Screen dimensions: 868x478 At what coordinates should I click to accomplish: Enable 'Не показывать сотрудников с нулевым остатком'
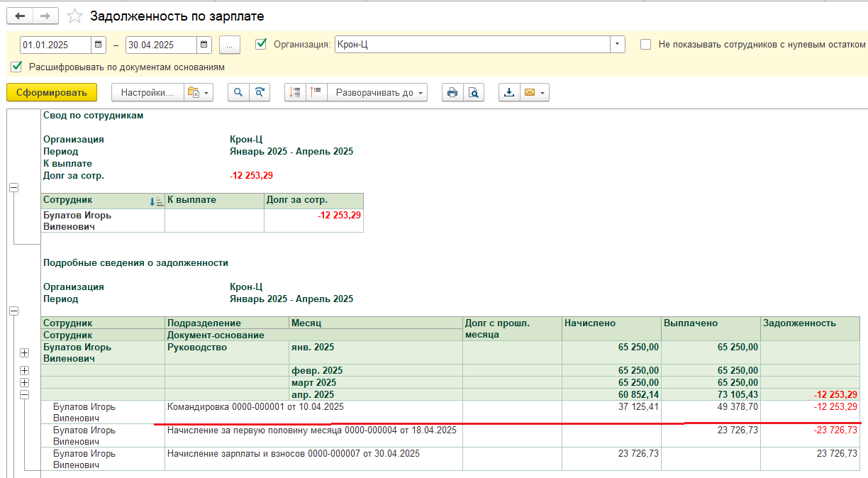[645, 44]
